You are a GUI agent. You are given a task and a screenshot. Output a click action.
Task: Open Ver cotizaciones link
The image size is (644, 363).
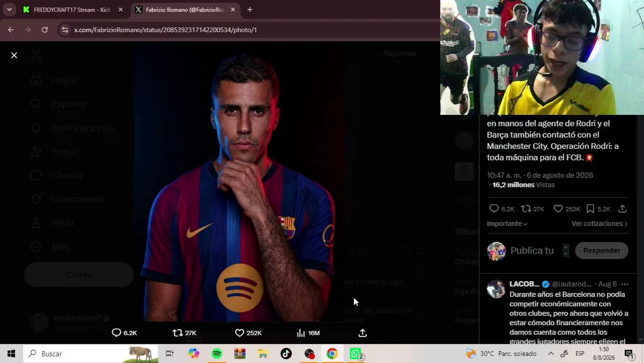coord(600,223)
